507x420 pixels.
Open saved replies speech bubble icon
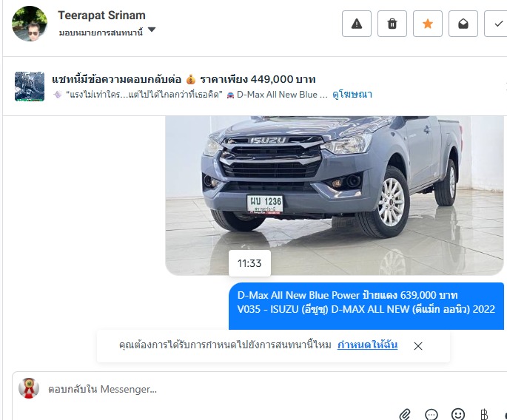432,414
